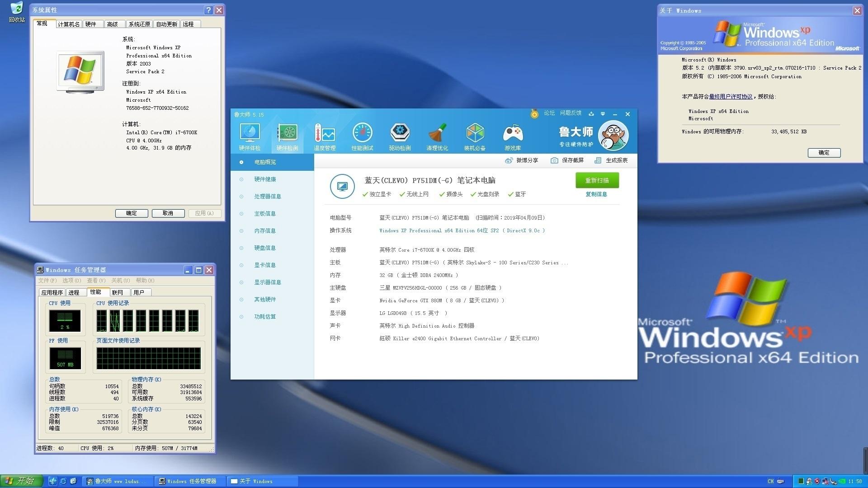The height and width of the screenshot is (488, 868).
Task: Open the Options (选项) menu in Task Manager
Action: point(71,281)
